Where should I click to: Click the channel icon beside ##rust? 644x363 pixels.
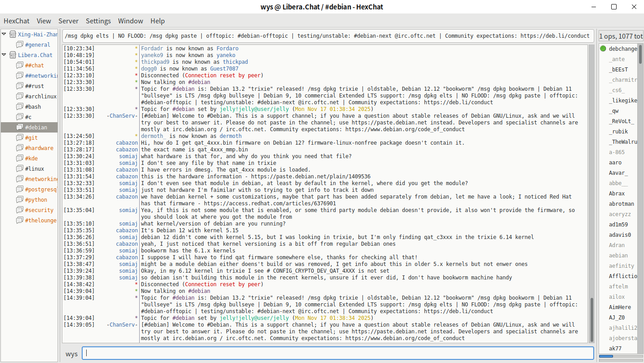(x=20, y=86)
